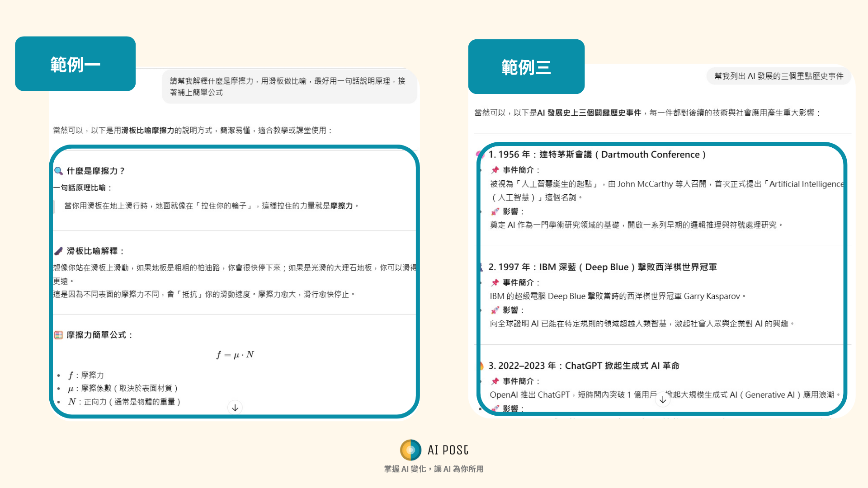This screenshot has height=488, width=868.
Task: Click the pushpin icon under the ChatGPT event
Action: (495, 381)
